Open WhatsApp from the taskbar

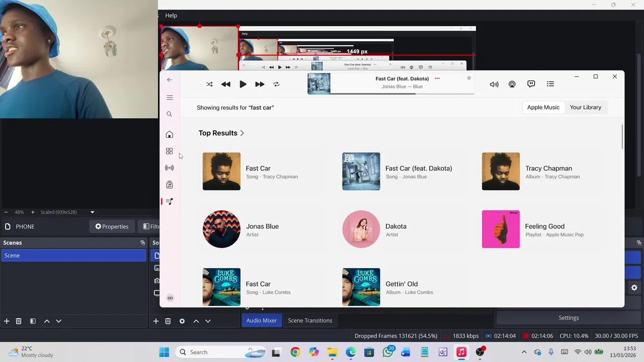click(x=388, y=352)
